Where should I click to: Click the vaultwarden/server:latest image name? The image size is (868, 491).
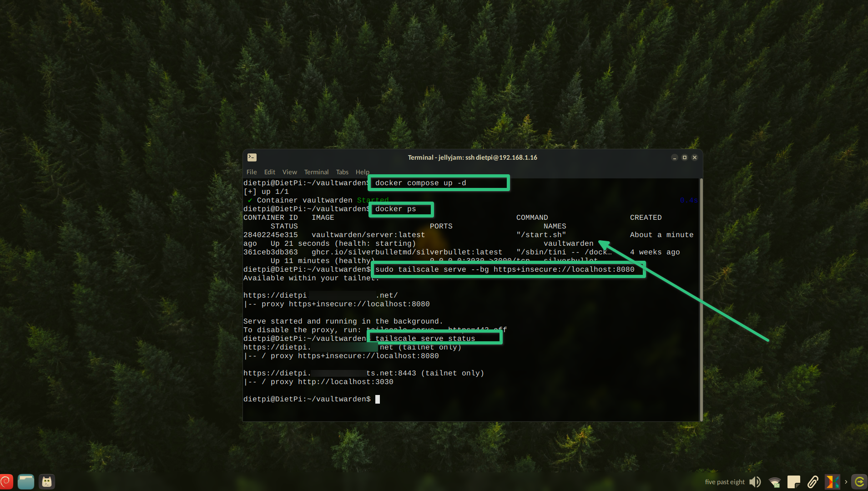(x=368, y=235)
